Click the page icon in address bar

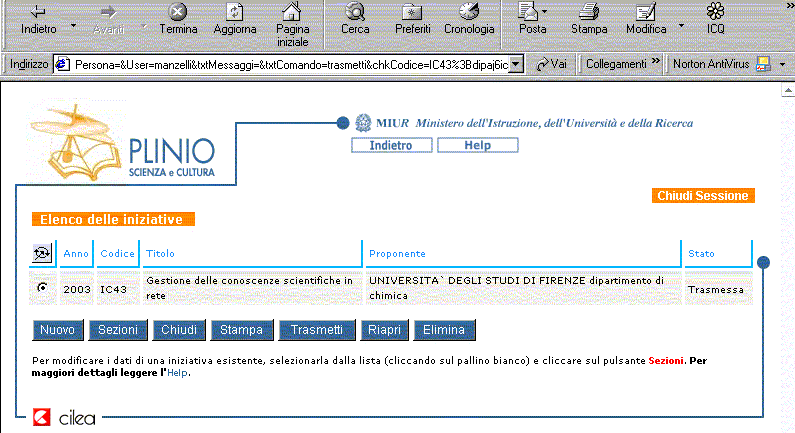coord(62,64)
